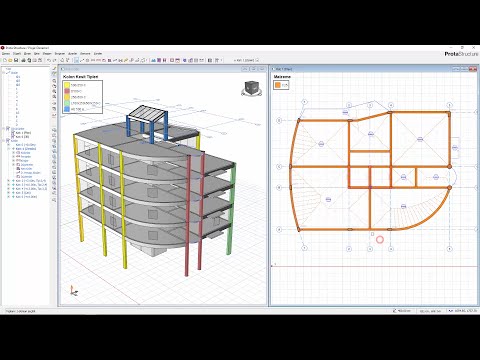Expand the Döşemeler tree node
480x360 pixels.
click(x=13, y=165)
